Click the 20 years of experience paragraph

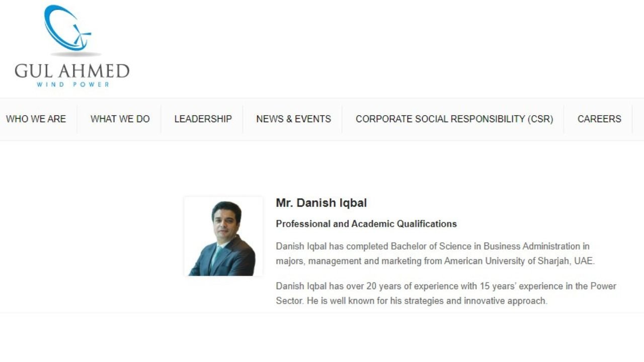pyautogui.click(x=446, y=293)
